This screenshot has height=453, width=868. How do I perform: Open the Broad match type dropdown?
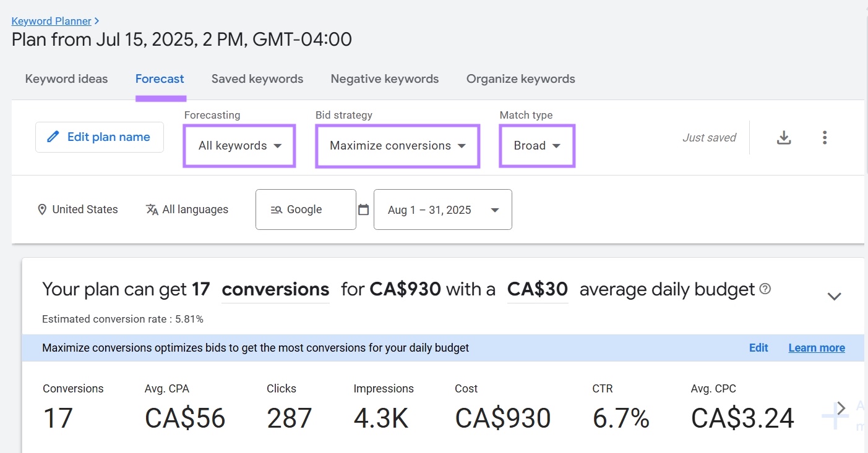[536, 146]
